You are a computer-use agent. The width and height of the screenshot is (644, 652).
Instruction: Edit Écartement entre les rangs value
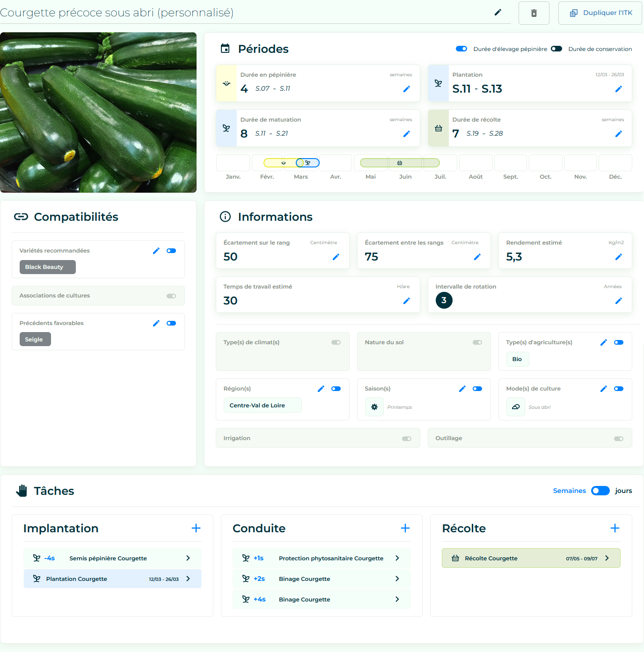[477, 257]
